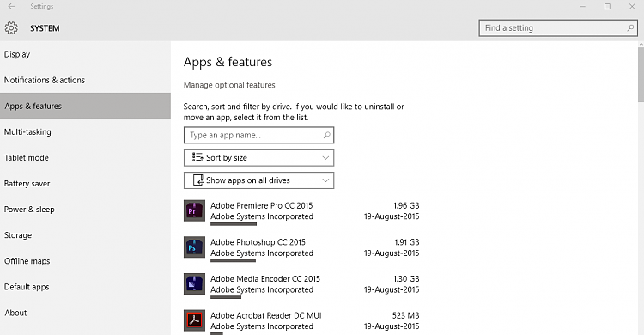Click the 1.96 GB size value
Viewport: 644px width, 335px height.
point(406,205)
